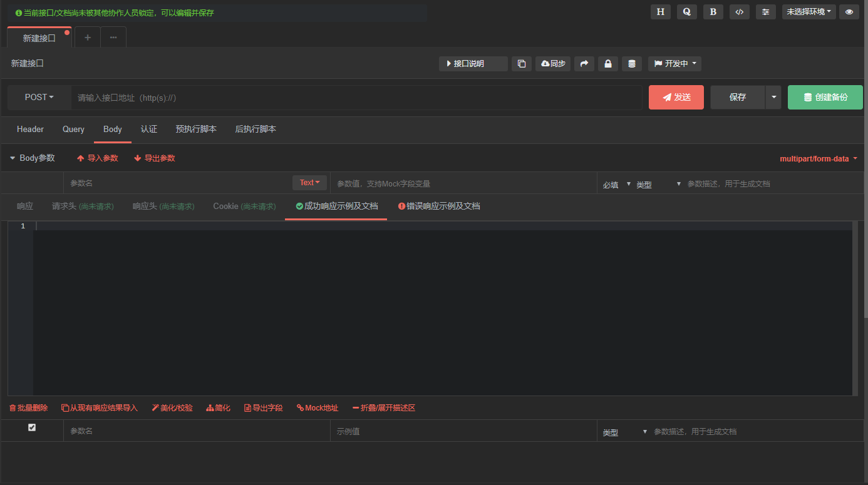Screen dimensions: 868x485
Task: Click 导入参数 import parameters
Action: coord(98,158)
